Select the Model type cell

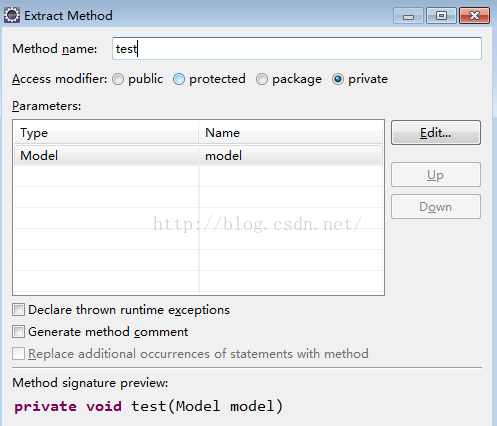(106, 155)
